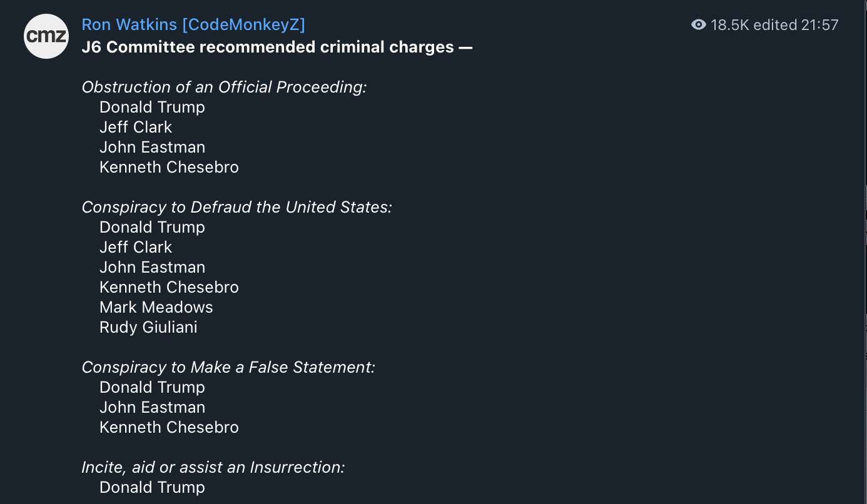Click the eye views icon
Viewport: 867px width, 504px height.
point(699,25)
